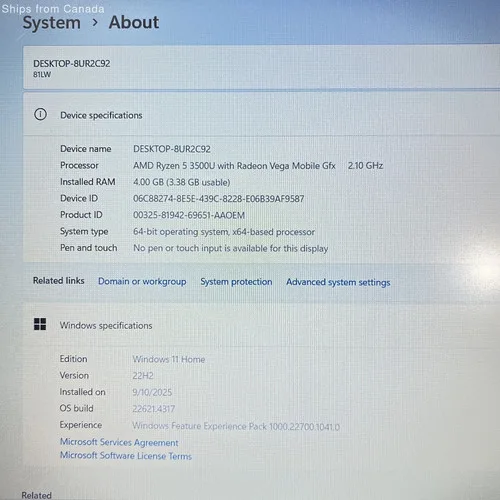Click the System breadcrumb link
Image resolution: width=500 pixels, height=500 pixels.
tap(52, 23)
